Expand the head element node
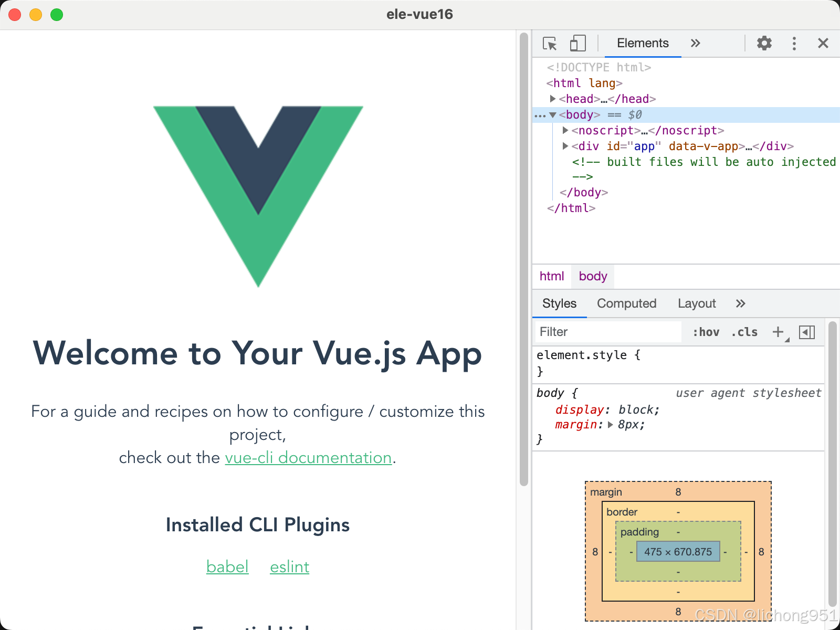The width and height of the screenshot is (840, 630). pos(553,99)
